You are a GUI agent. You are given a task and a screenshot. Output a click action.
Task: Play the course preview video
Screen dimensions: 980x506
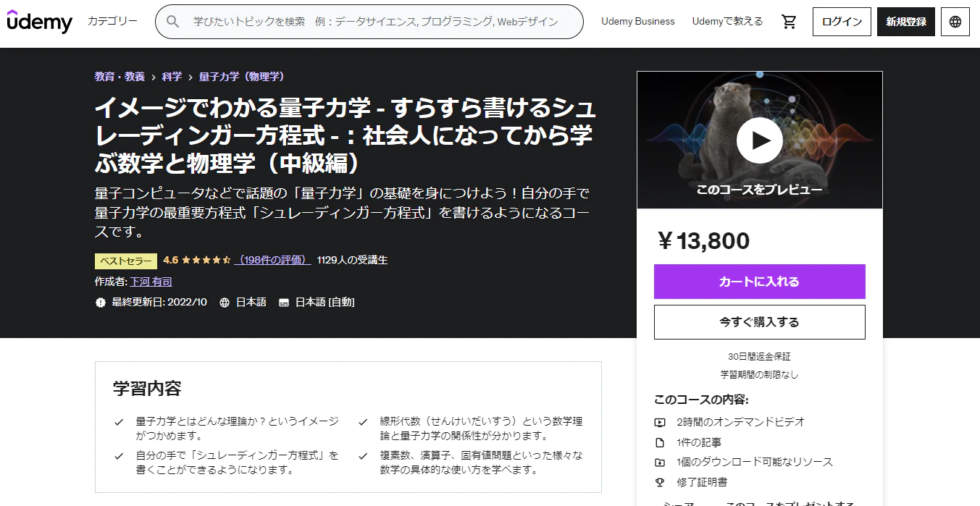(x=760, y=140)
